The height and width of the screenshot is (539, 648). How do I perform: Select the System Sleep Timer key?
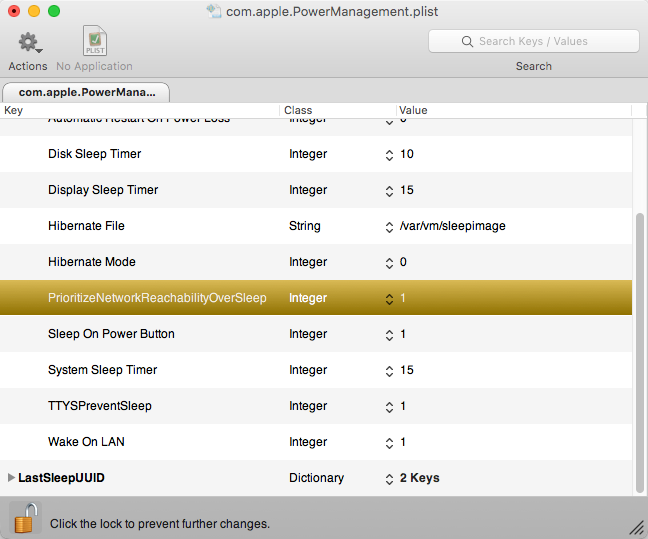(x=102, y=370)
